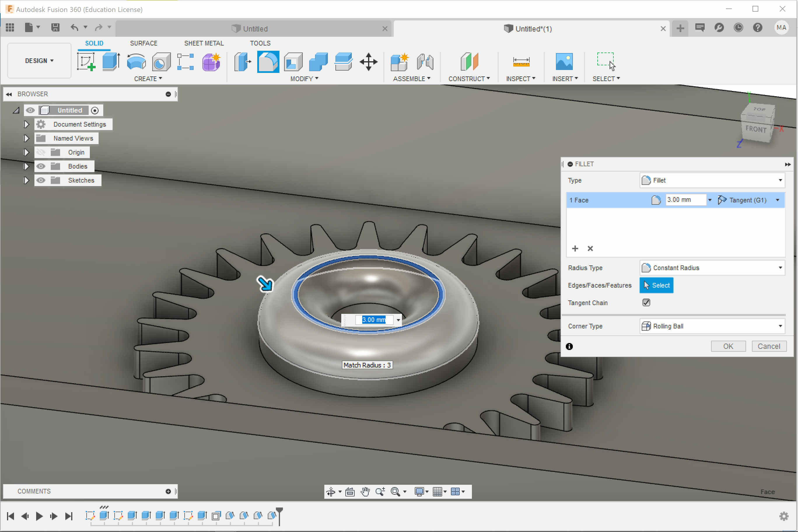Select the Shell tool icon
Screen dimensions: 798x532
[293, 62]
